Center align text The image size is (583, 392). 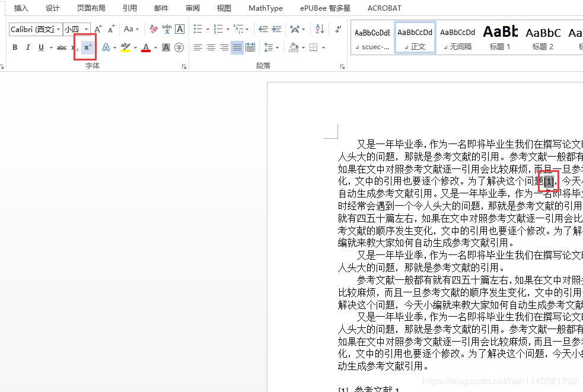(211, 47)
